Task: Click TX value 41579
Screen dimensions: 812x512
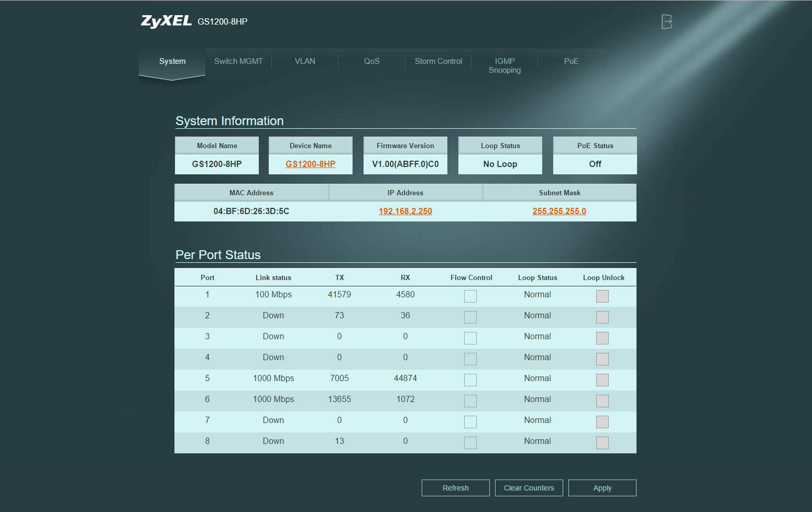Action: (339, 294)
